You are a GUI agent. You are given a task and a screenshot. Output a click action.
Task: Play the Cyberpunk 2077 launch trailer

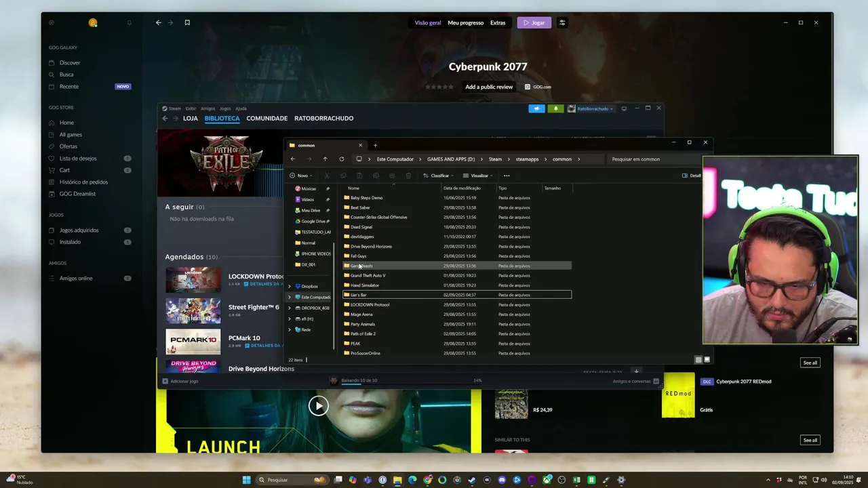318,405
